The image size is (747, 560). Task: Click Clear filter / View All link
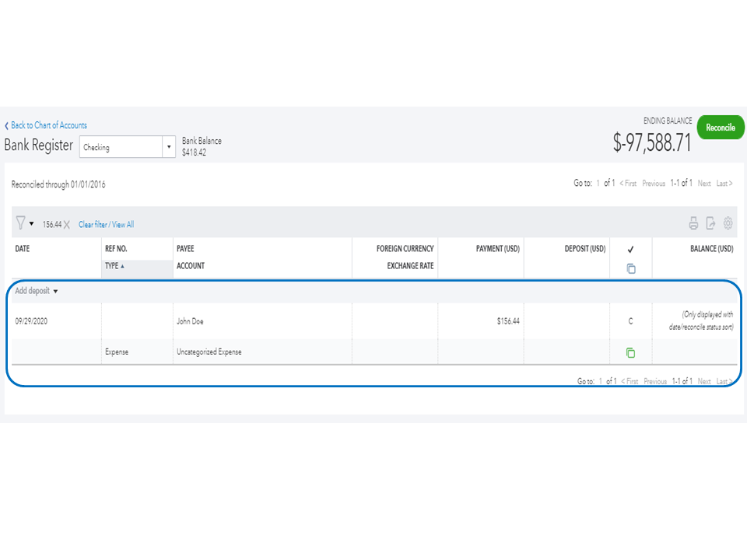click(106, 225)
